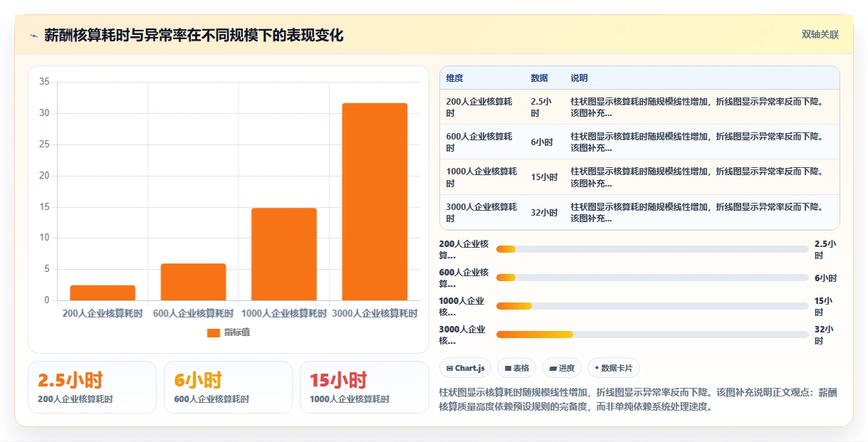Image resolution: width=868 pixels, height=442 pixels.
Task: Click the 3000人企业核算耗时 table row label
Action: point(481,212)
